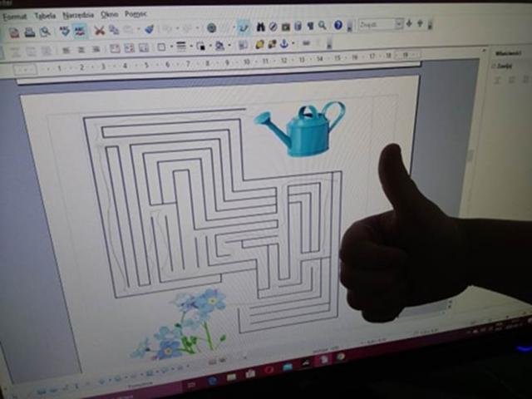Click the find next down-arrow button
Screen dimensions: 532x399
(x=408, y=24)
